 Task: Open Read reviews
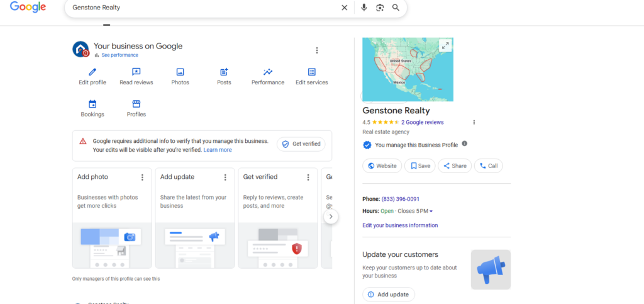136,77
